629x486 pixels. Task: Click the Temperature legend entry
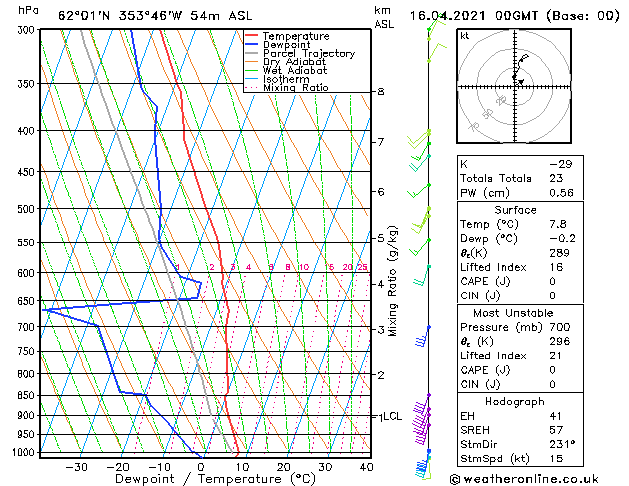[296, 36]
